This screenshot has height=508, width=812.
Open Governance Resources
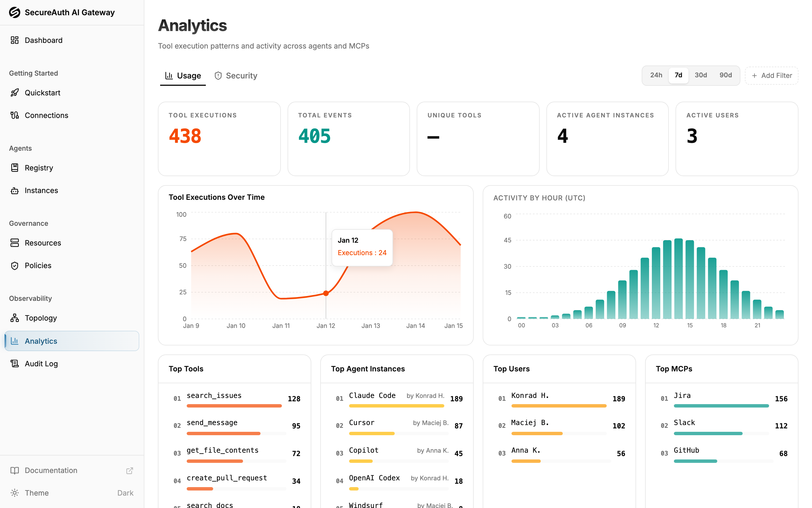[72, 243]
